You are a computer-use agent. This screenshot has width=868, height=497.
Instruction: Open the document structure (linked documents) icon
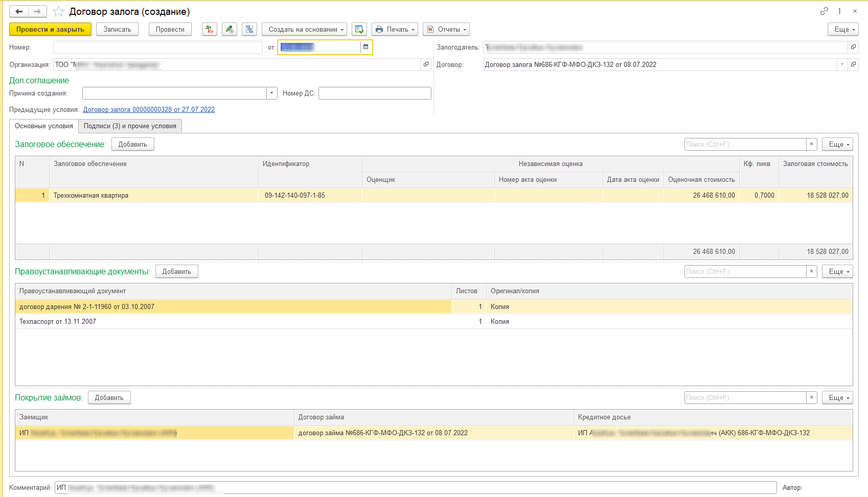(x=249, y=29)
